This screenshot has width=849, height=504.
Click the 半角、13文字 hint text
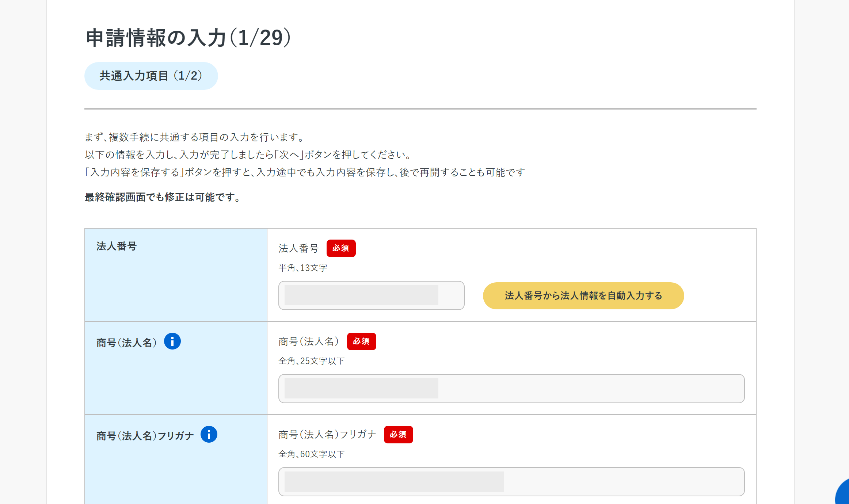point(302,268)
